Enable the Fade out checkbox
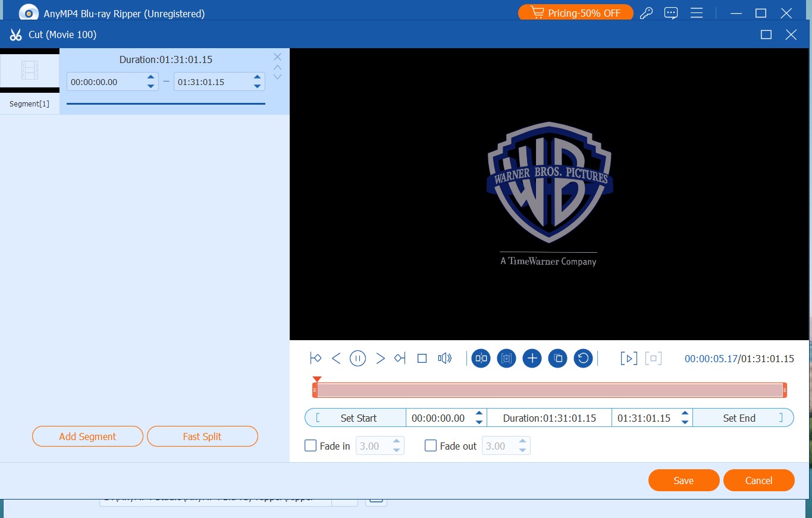 pos(431,445)
